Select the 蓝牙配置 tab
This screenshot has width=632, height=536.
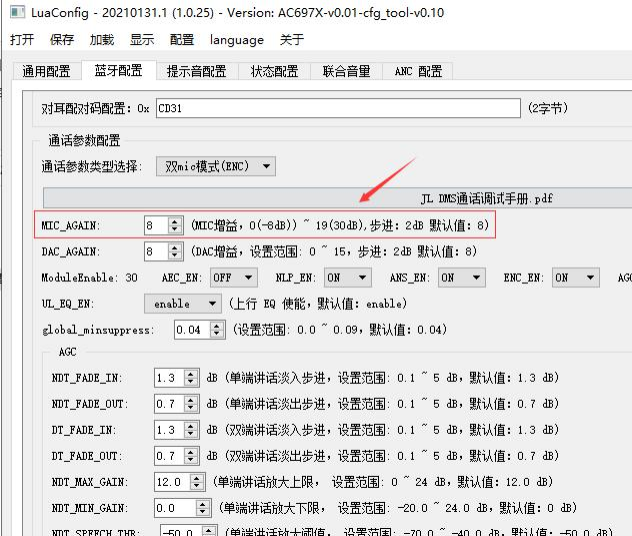118,70
